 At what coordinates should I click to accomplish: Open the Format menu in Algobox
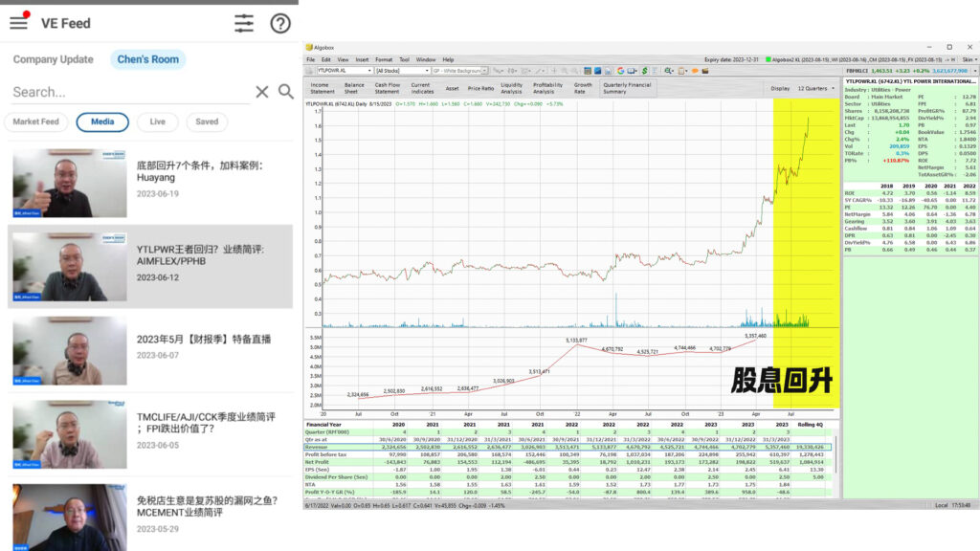[x=384, y=60]
